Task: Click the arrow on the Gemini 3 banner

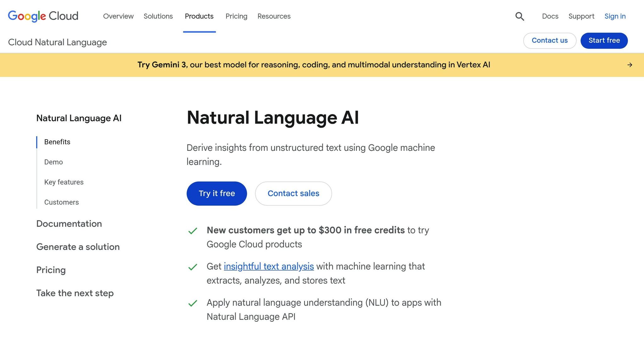Action: point(630,65)
